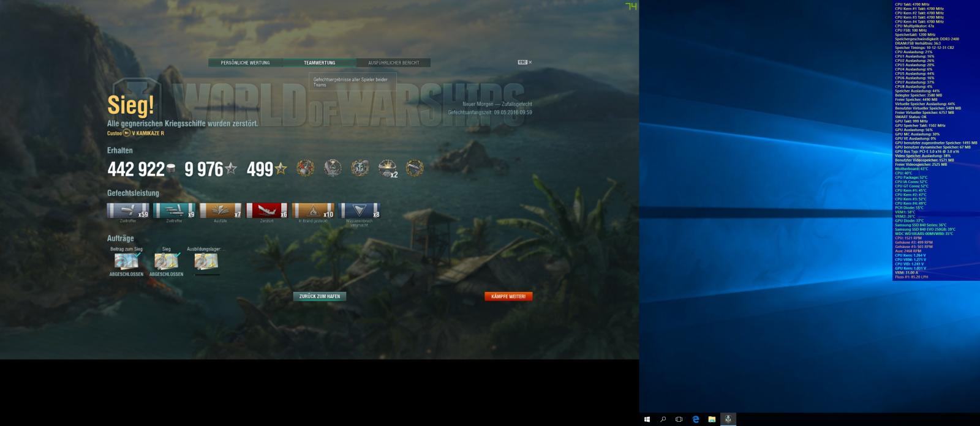Click the gold star free XP icon
This screenshot has height=426, width=980.
[x=281, y=168]
